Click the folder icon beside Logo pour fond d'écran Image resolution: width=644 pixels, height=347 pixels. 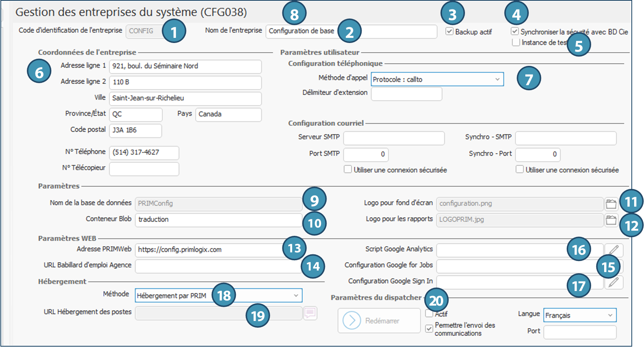611,204
